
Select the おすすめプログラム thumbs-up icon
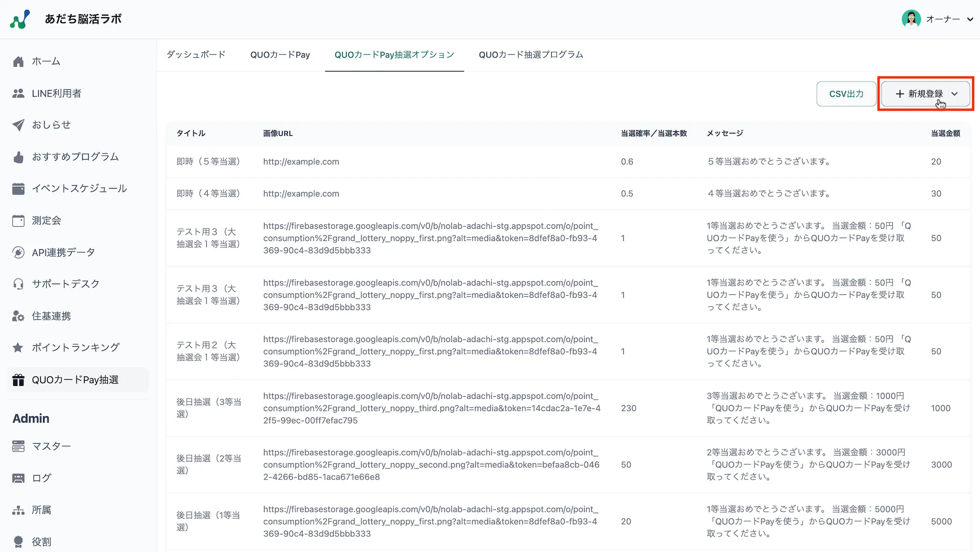[19, 157]
